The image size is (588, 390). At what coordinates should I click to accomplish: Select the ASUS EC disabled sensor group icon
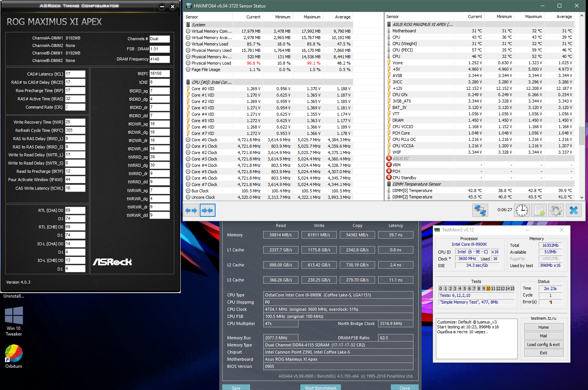click(x=389, y=159)
